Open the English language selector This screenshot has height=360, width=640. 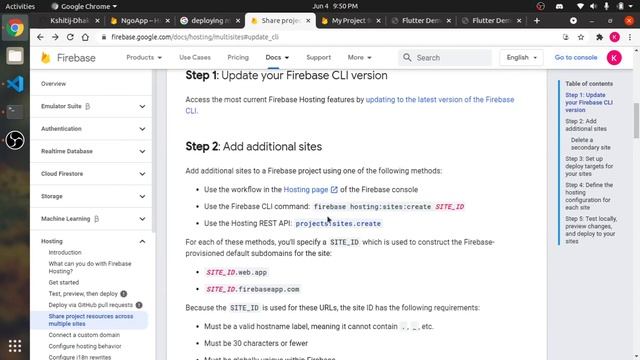click(521, 58)
